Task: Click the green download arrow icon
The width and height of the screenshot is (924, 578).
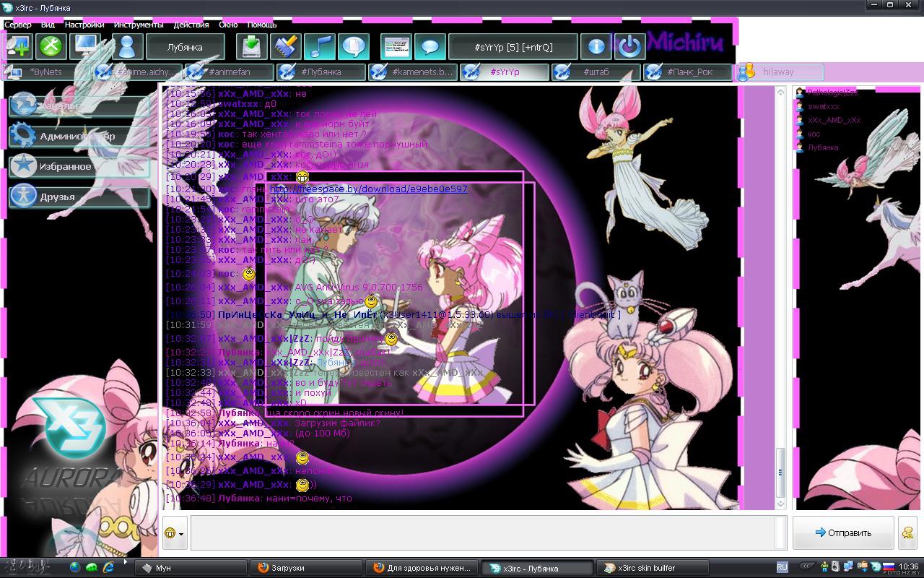Action: coord(251,47)
